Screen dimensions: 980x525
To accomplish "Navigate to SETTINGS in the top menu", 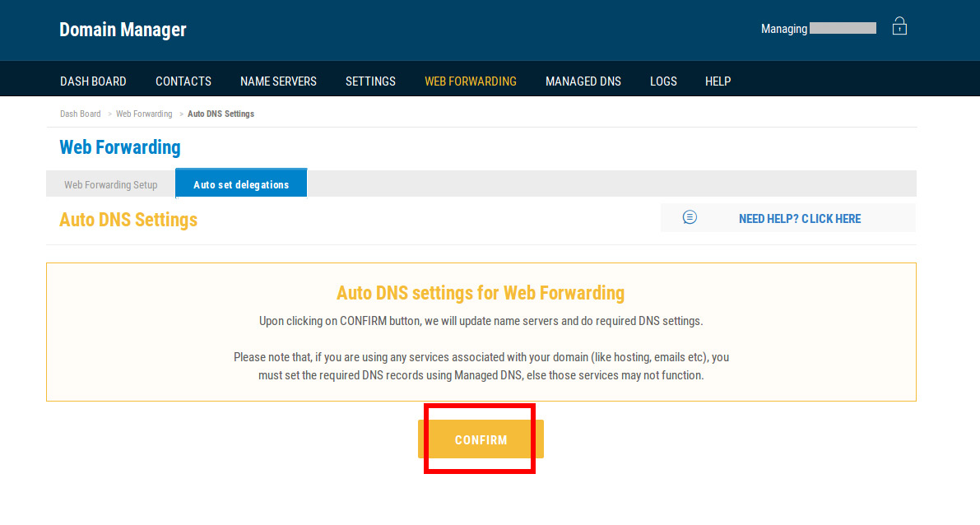I will point(370,81).
